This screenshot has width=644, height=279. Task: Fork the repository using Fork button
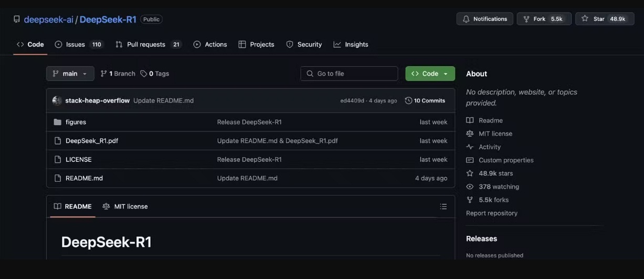tap(544, 19)
